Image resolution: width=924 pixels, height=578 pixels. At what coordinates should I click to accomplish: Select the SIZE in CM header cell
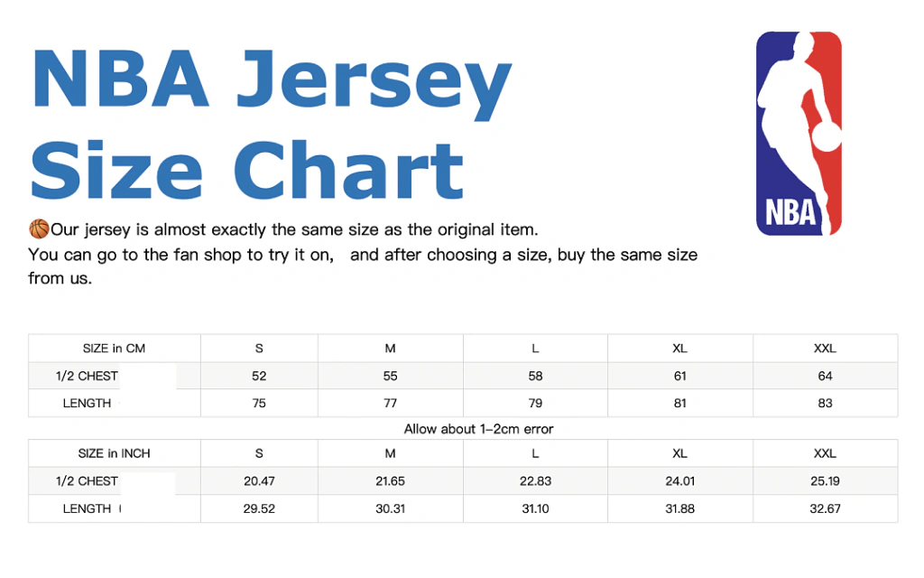(114, 349)
